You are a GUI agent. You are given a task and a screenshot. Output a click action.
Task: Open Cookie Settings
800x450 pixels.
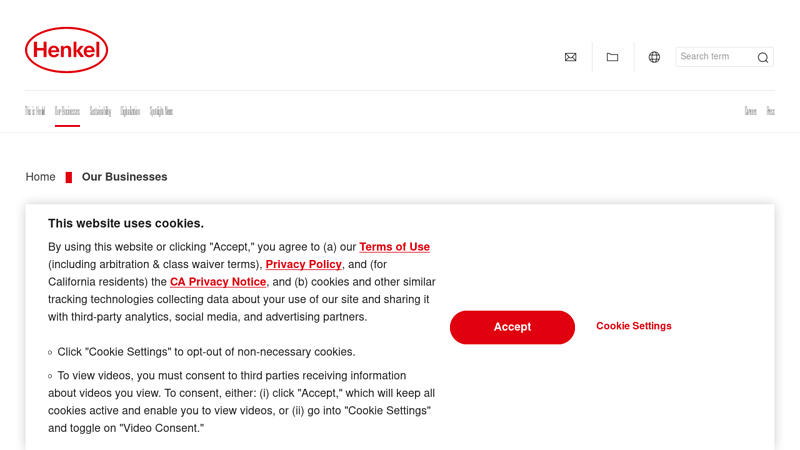pyautogui.click(x=634, y=326)
